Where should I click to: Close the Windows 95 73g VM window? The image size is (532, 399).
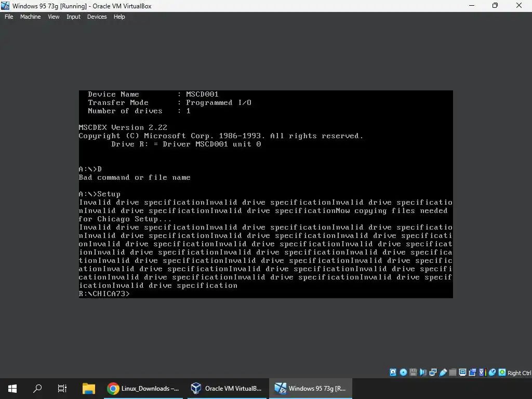pos(519,5)
